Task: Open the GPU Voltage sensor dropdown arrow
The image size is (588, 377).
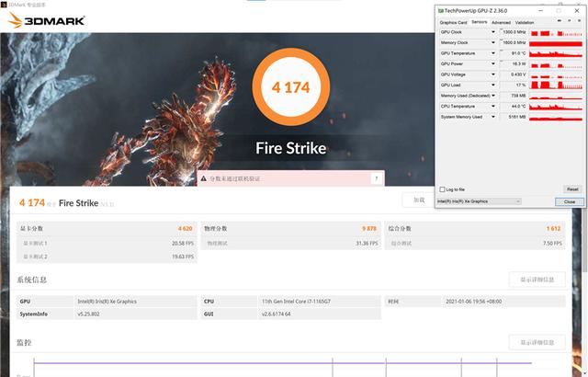Action: pos(493,74)
